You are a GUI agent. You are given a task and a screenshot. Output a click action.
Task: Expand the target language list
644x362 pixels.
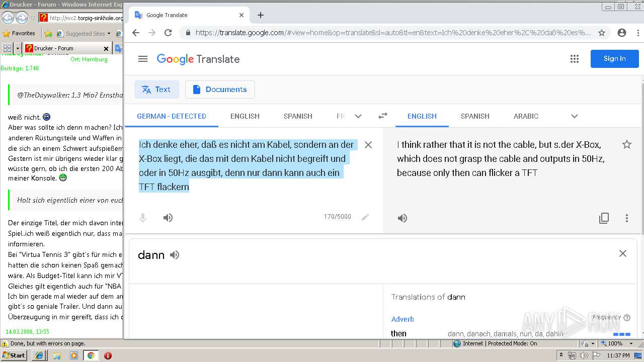pos(575,116)
